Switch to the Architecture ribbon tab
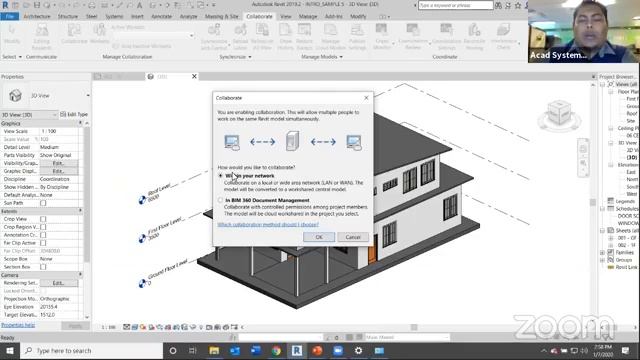Screen dimensions: 640x360 click(x=37, y=16)
